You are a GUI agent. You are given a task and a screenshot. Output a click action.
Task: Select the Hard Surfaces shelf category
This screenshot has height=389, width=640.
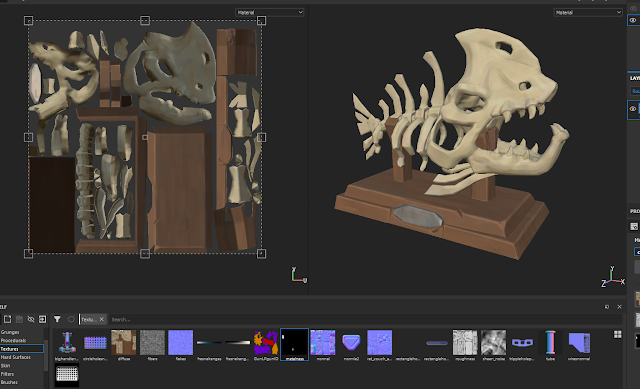click(16, 357)
